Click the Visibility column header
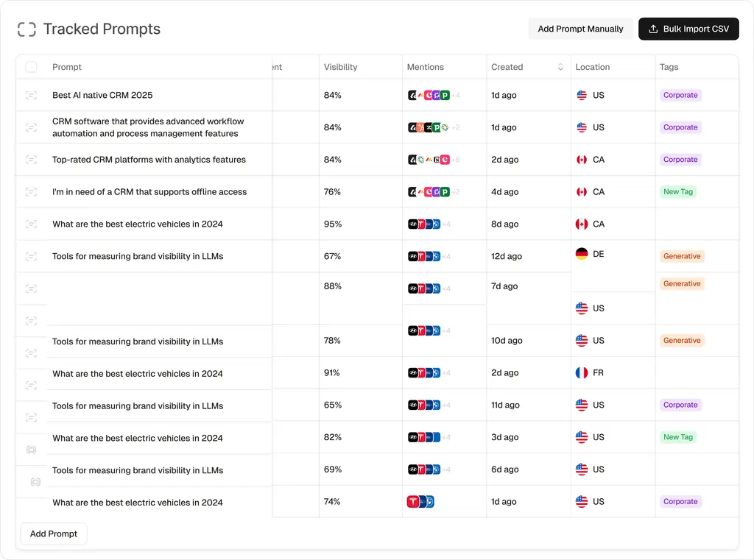 [x=340, y=67]
